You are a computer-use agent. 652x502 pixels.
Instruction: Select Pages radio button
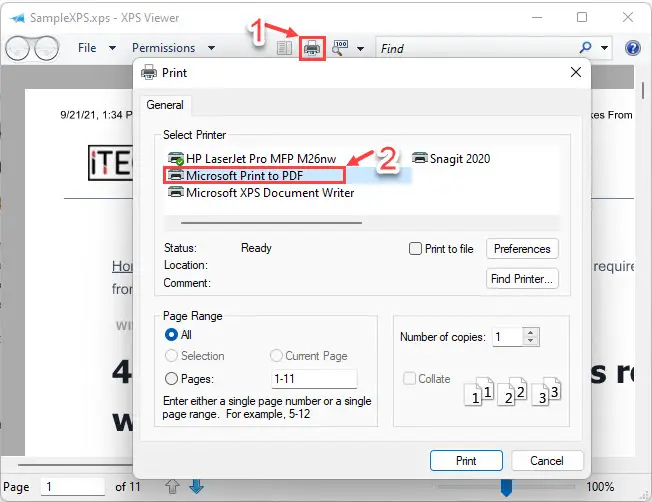[171, 378]
